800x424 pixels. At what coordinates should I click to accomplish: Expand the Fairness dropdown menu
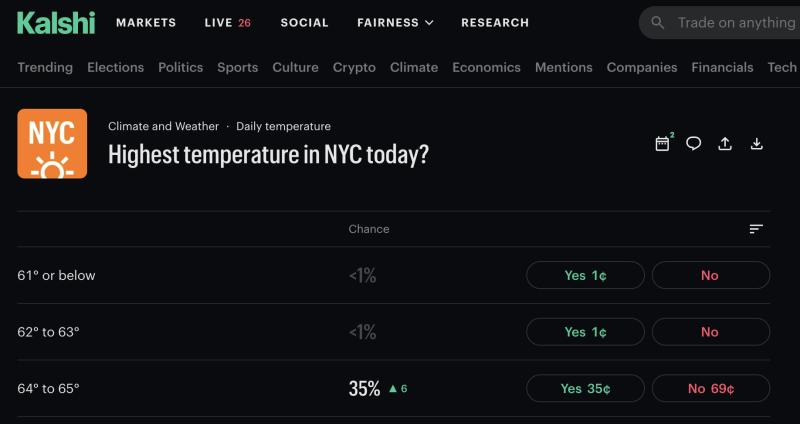click(x=395, y=22)
